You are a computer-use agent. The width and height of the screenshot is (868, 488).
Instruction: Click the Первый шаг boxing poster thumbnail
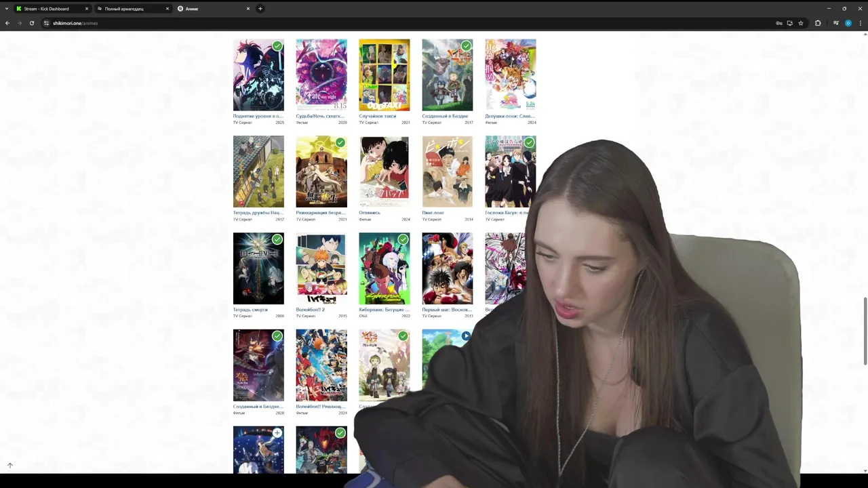pyautogui.click(x=448, y=268)
